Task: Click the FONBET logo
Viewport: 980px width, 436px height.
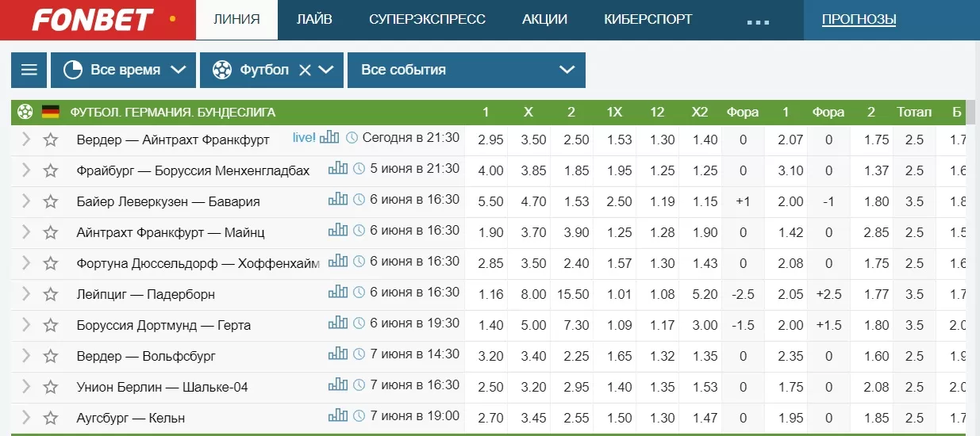Action: tap(93, 20)
